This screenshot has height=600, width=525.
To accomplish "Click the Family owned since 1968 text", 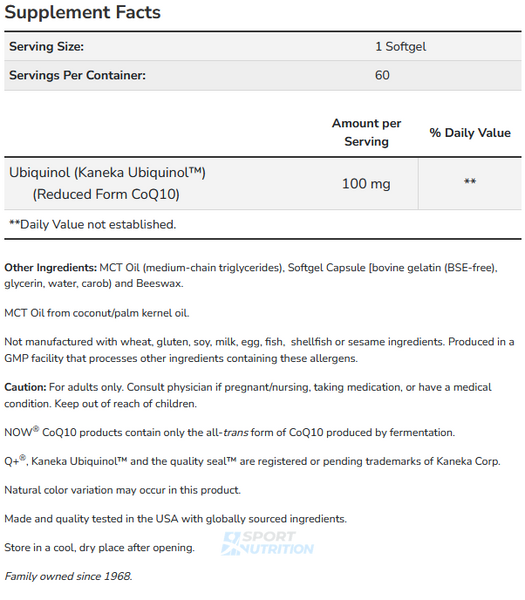I will coord(68,576).
